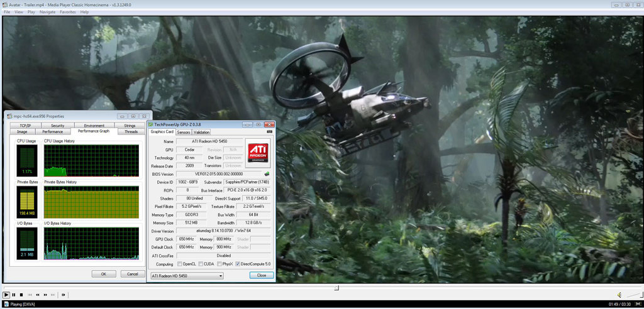Click the fast-forward (increase speed) icon
Image resolution: width=644 pixels, height=309 pixels.
pos(46,295)
